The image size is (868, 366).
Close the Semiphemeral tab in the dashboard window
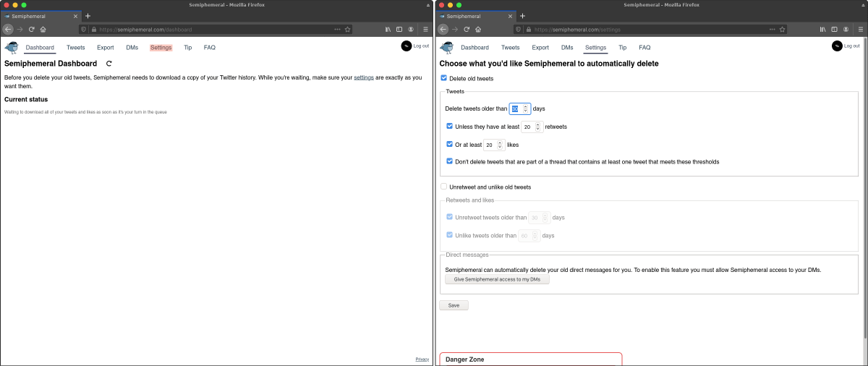point(75,16)
